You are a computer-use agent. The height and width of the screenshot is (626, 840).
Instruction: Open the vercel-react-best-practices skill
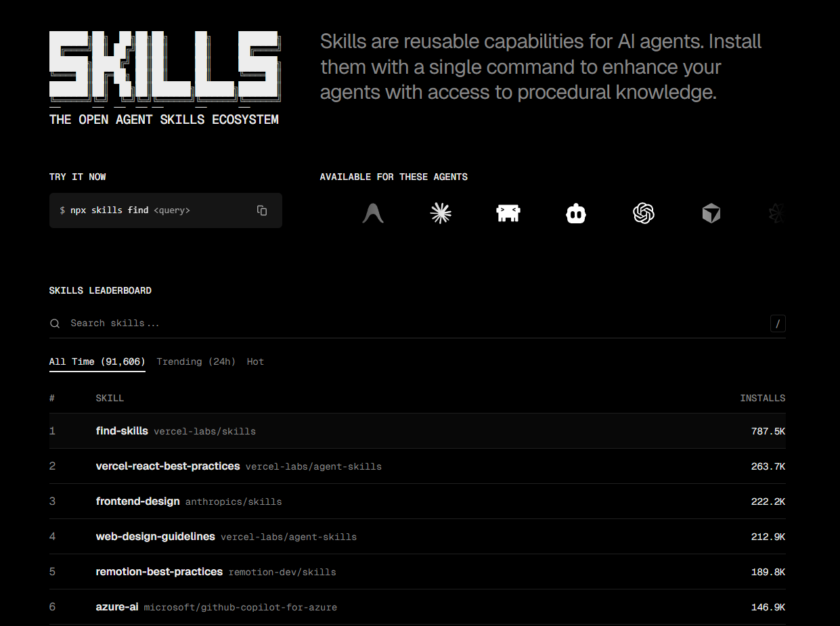(x=168, y=466)
